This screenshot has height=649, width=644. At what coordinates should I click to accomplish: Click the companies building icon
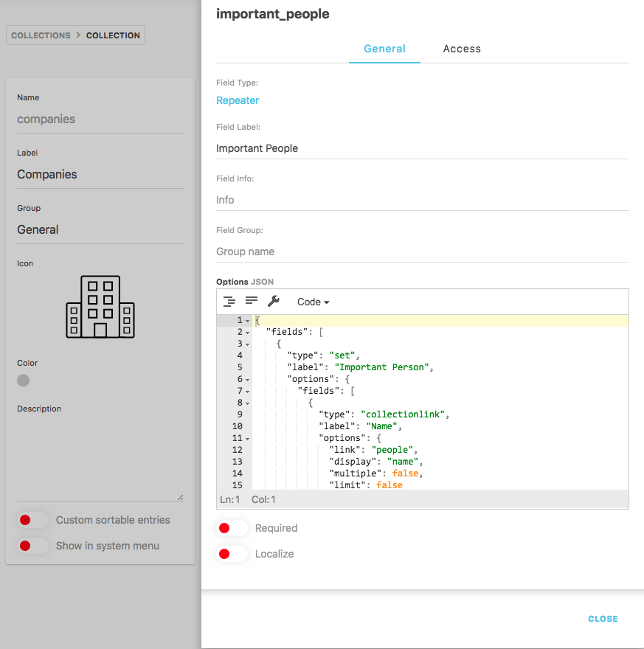click(x=100, y=307)
